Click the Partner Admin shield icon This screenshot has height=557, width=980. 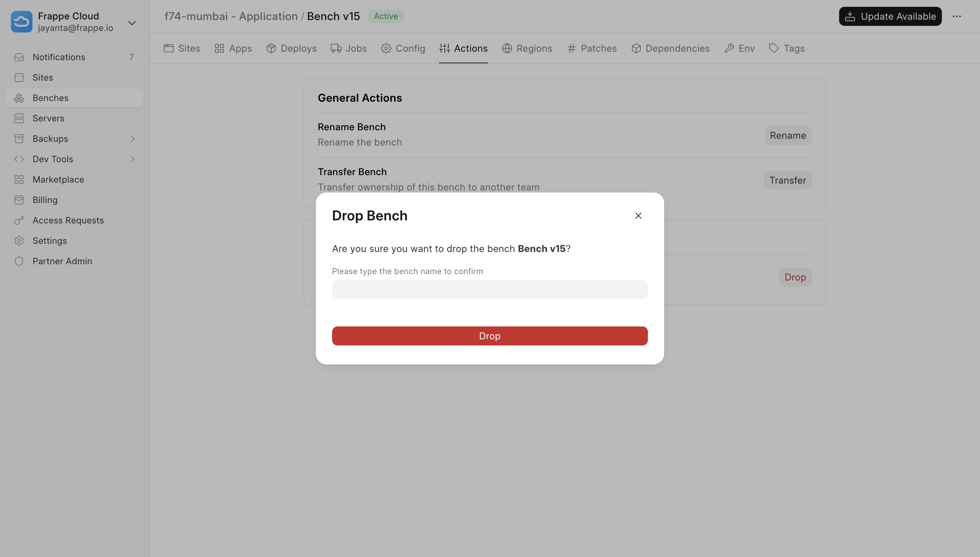coord(19,261)
